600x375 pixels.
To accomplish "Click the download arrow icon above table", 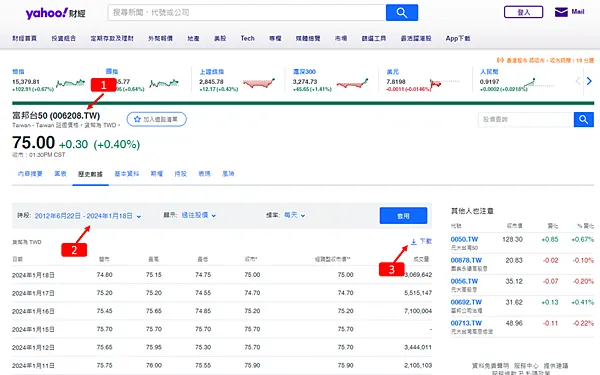I will [414, 241].
